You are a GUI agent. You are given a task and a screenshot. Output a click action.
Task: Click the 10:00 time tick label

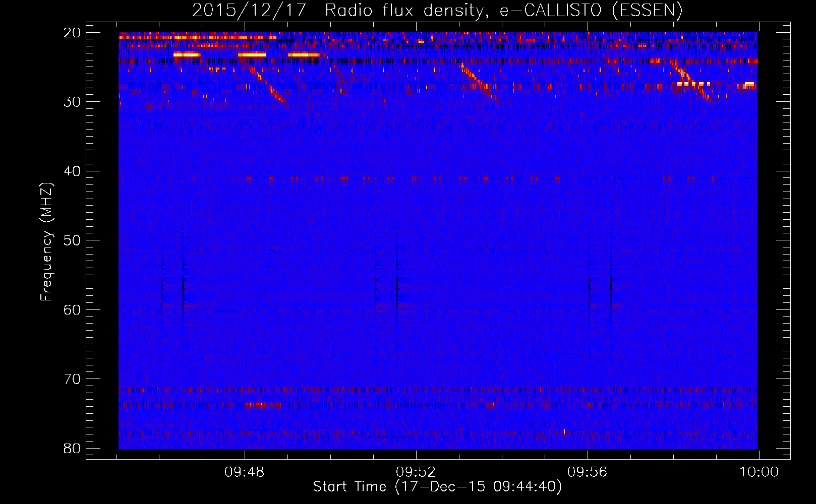click(x=759, y=472)
